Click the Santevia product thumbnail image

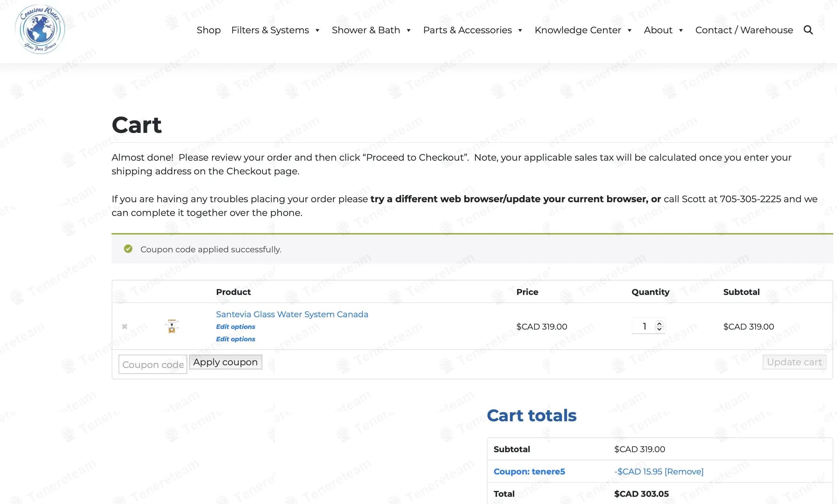[x=172, y=326]
